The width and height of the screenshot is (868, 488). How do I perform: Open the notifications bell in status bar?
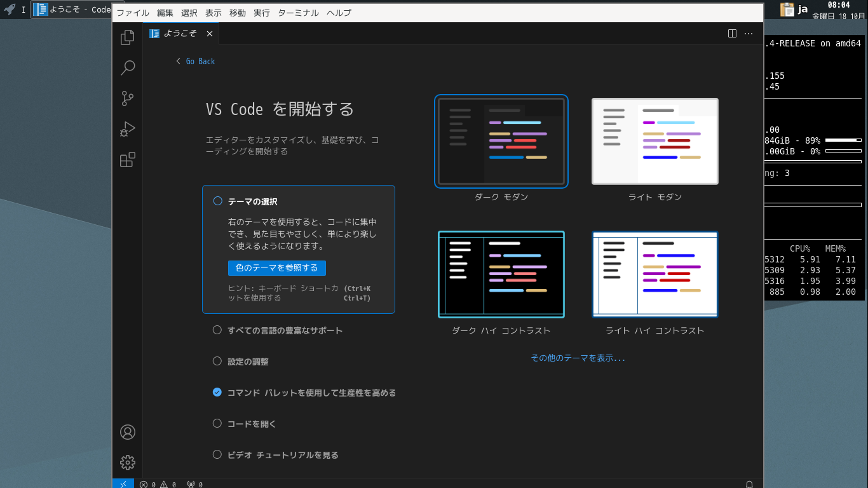pyautogui.click(x=750, y=484)
